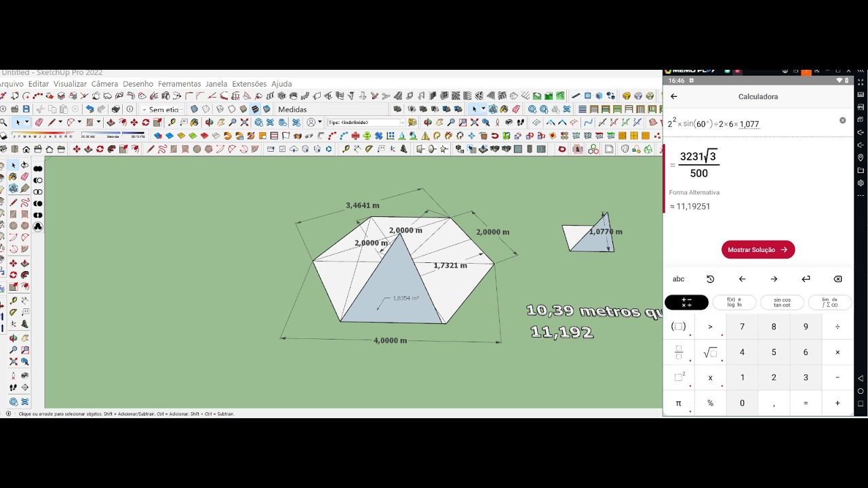Expand Arc tool dropdown arrow
This screenshot has width=868, height=488.
tap(79, 122)
